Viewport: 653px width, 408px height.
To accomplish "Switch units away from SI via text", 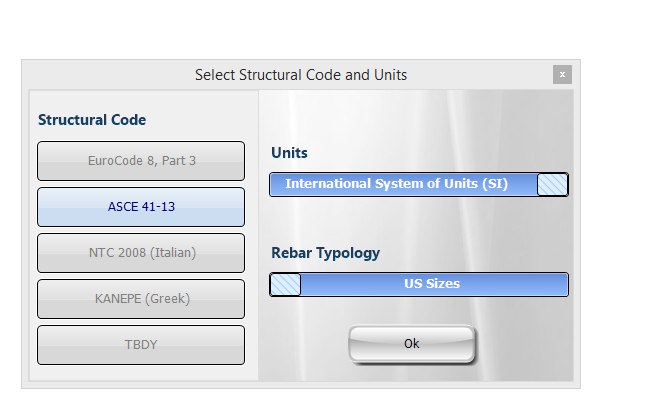I will pyautogui.click(x=396, y=184).
